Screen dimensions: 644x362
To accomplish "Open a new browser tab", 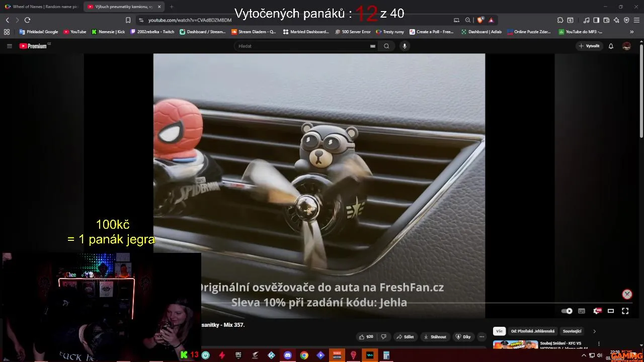I will [172, 7].
